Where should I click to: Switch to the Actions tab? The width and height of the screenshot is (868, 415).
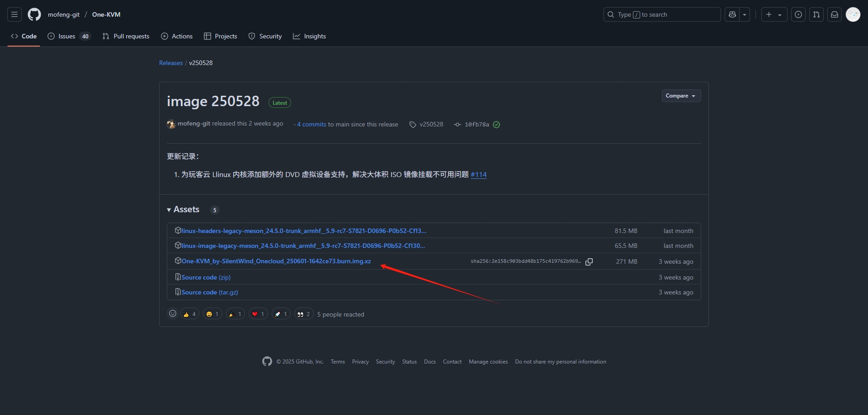click(x=177, y=36)
